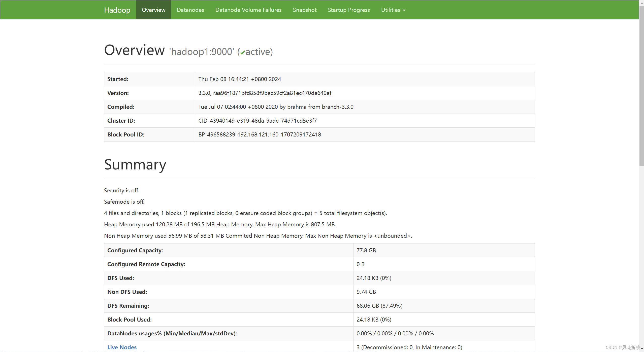Click the 'Compiled:' row label
Viewport: 644px width, 352px height.
click(121, 107)
